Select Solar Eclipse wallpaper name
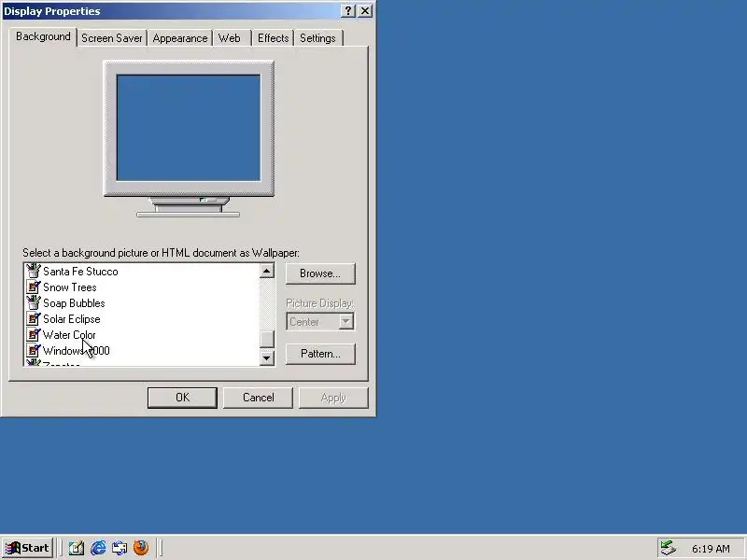 point(72,319)
